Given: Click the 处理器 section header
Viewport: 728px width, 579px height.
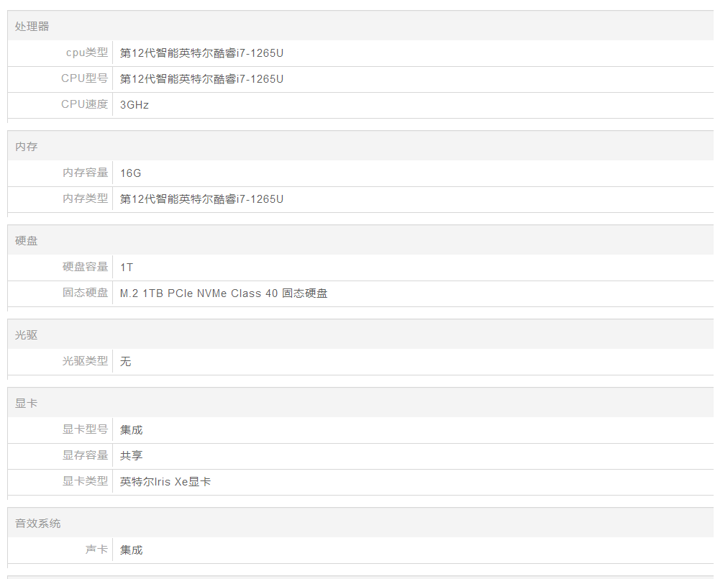Looking at the screenshot, I should 32,27.
